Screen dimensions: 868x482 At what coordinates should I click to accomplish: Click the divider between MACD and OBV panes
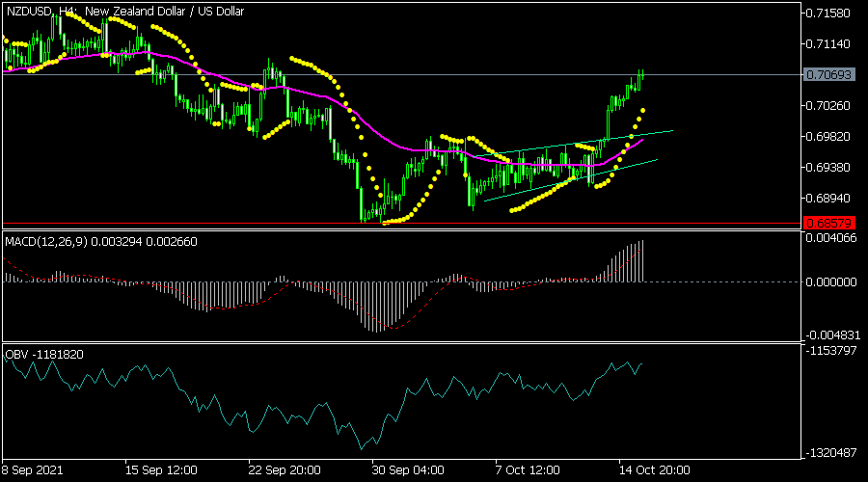[400, 342]
